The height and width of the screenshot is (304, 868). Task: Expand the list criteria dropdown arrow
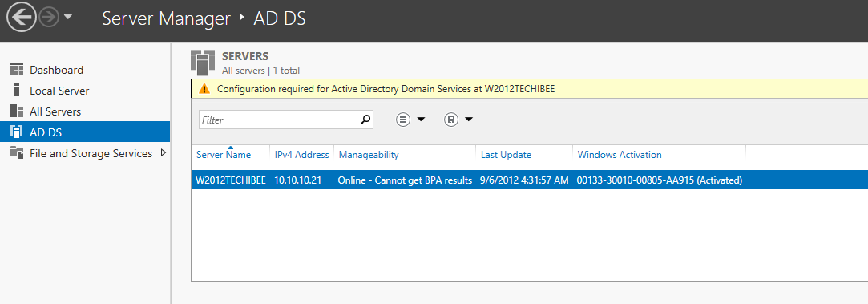point(421,119)
